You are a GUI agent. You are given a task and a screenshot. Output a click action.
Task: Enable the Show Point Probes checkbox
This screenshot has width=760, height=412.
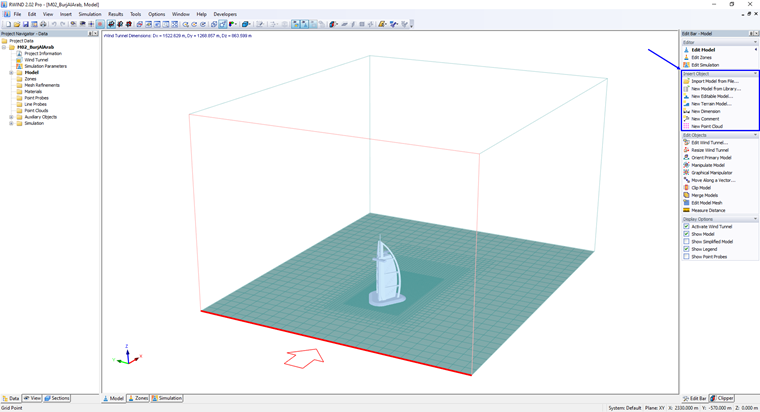(x=686, y=256)
